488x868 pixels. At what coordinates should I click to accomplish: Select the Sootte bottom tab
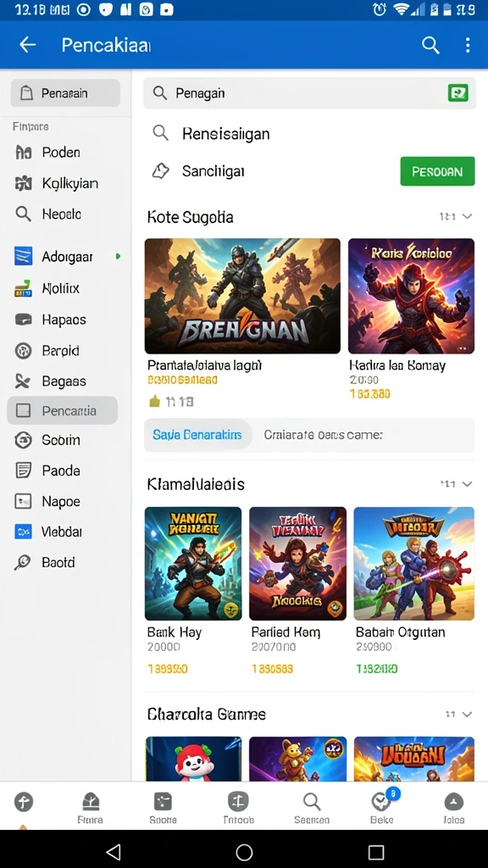tap(163, 808)
